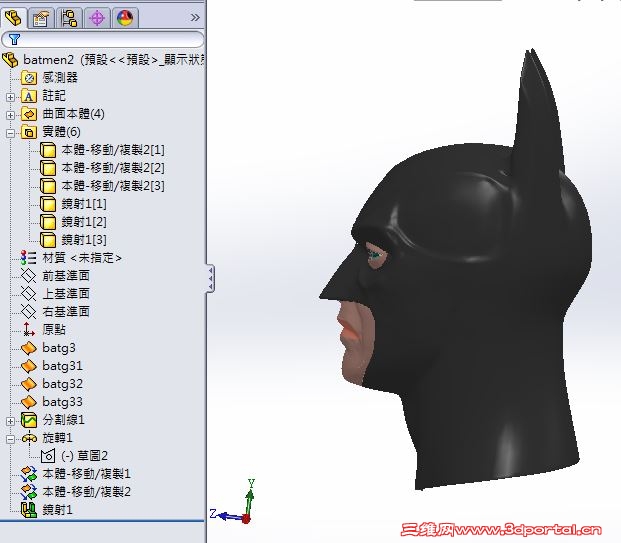Click the Z axis of the view triad
621x543 pixels.
point(227,516)
